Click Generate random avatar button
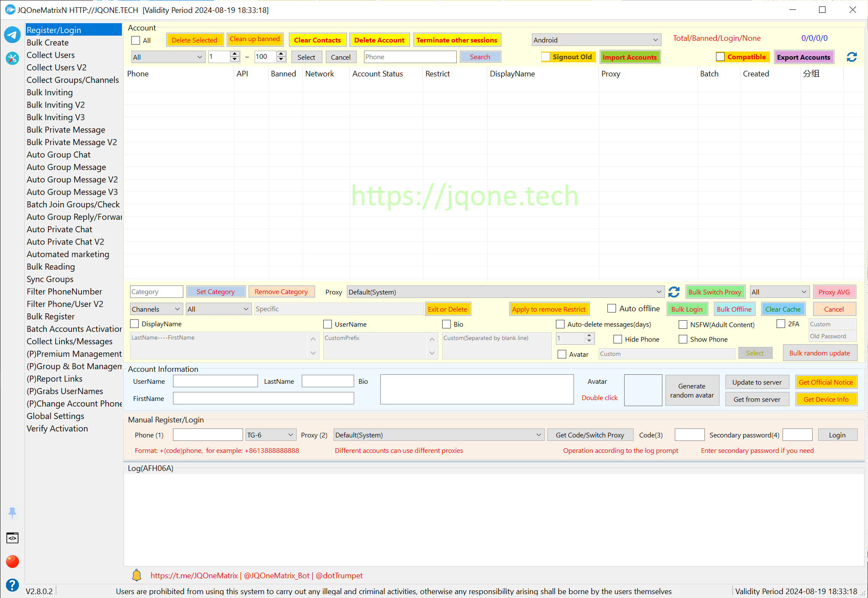The height and width of the screenshot is (598, 868). (692, 390)
